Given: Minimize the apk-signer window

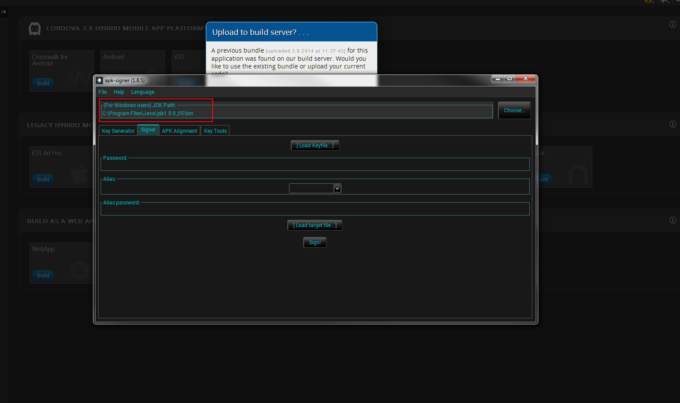Looking at the screenshot, I should click(497, 79).
